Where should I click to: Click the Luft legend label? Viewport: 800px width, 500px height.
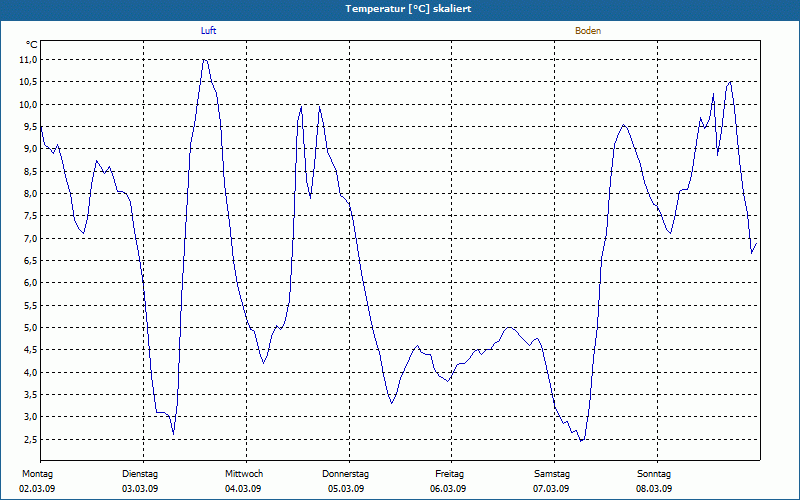(208, 31)
